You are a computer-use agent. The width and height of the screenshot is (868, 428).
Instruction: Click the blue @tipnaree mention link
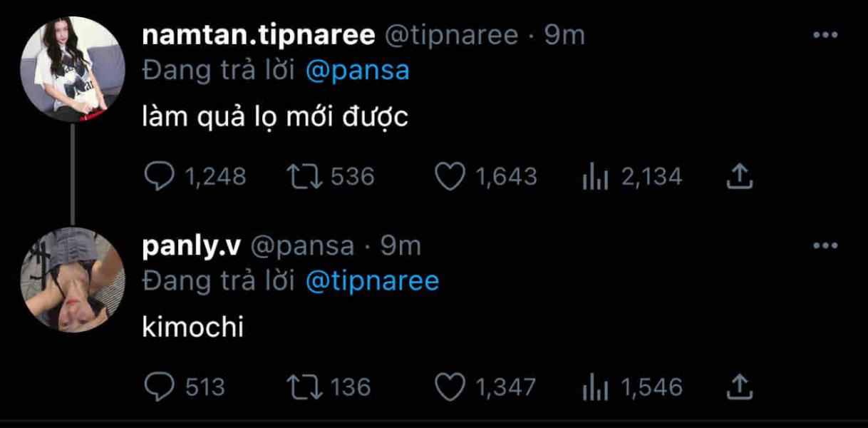coord(372,281)
